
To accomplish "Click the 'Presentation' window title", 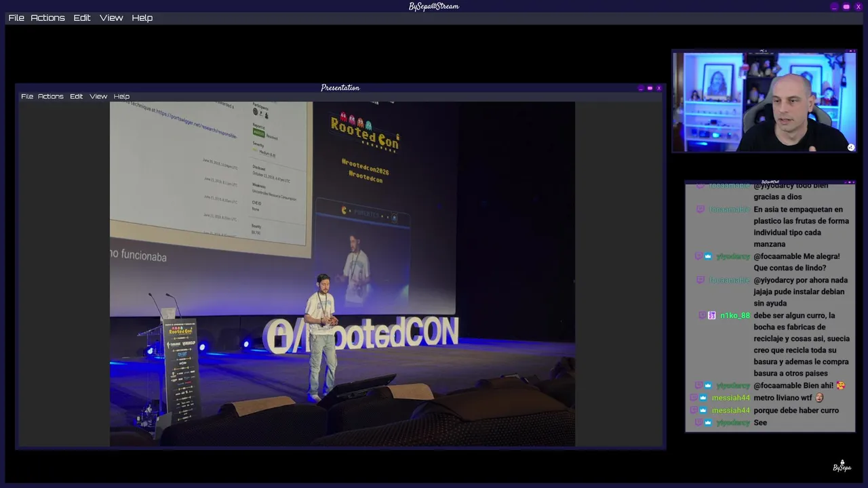I will coord(340,87).
